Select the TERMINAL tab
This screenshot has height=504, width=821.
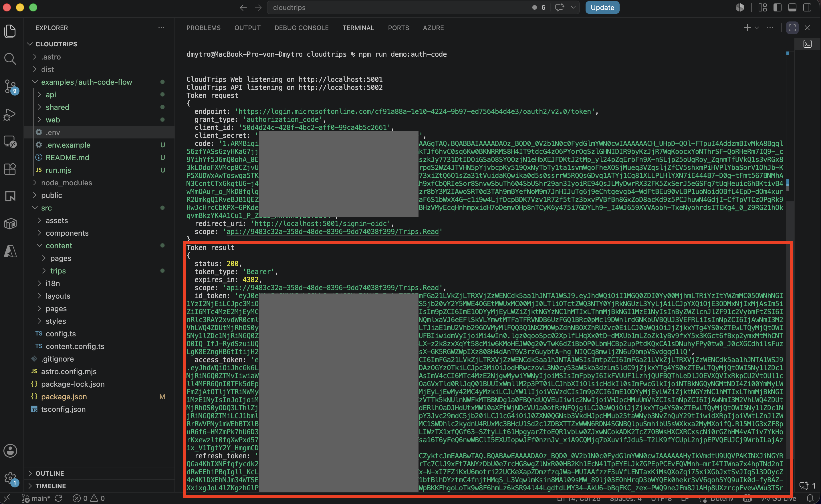tap(358, 28)
